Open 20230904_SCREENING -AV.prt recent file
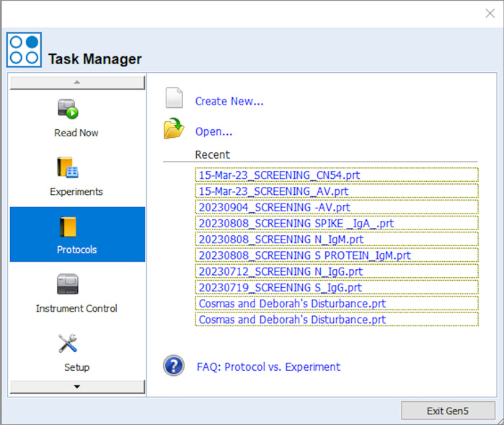The width and height of the screenshot is (504, 425). tap(337, 207)
